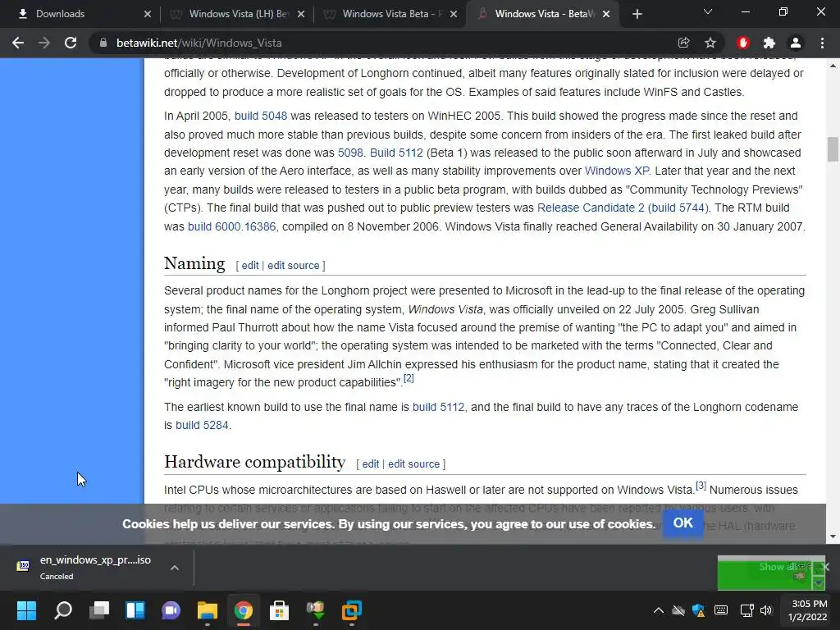
Task: Open the Widgets taskbar icon
Action: 135,610
